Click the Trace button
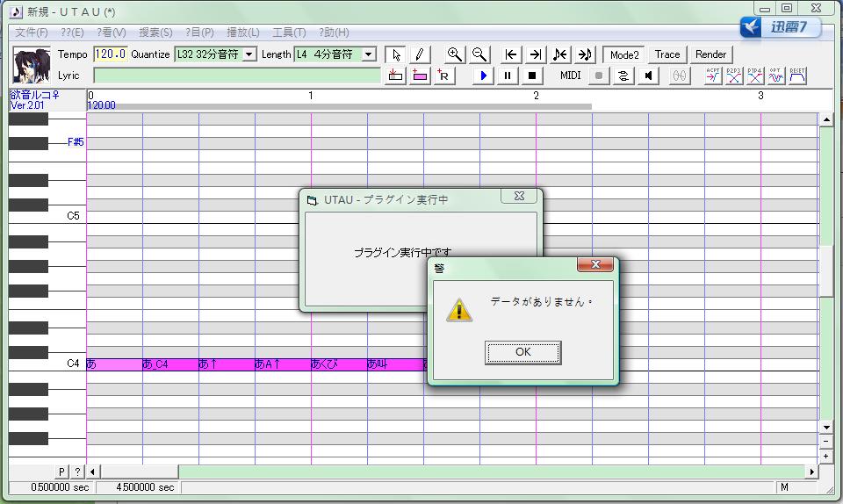Image resolution: width=843 pixels, height=504 pixels. coord(667,54)
